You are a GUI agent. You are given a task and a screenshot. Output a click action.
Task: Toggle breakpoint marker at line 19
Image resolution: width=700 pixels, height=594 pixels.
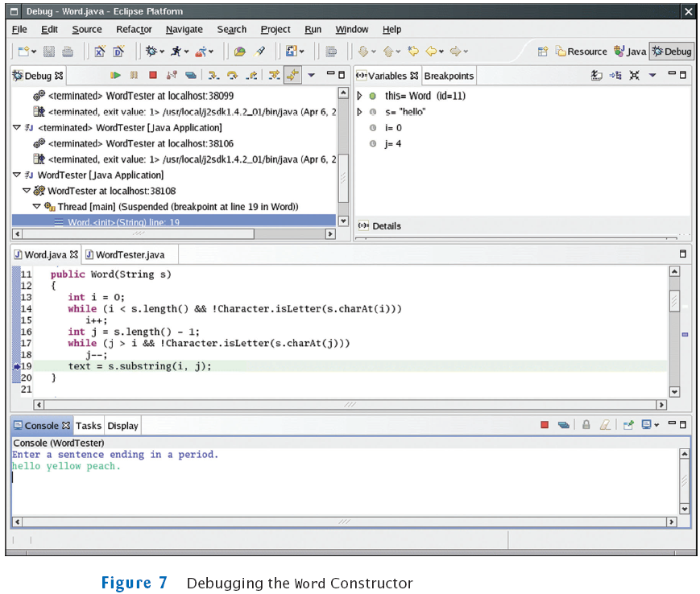17,366
